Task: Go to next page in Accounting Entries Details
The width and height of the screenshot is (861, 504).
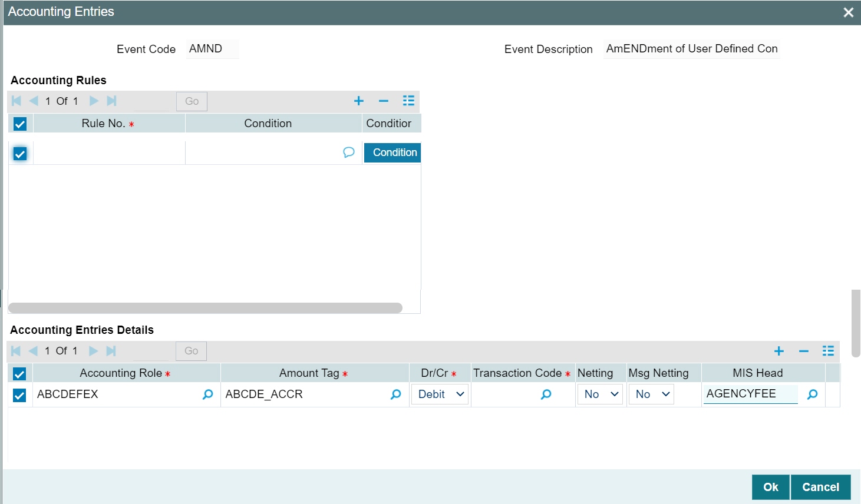Action: pos(93,351)
